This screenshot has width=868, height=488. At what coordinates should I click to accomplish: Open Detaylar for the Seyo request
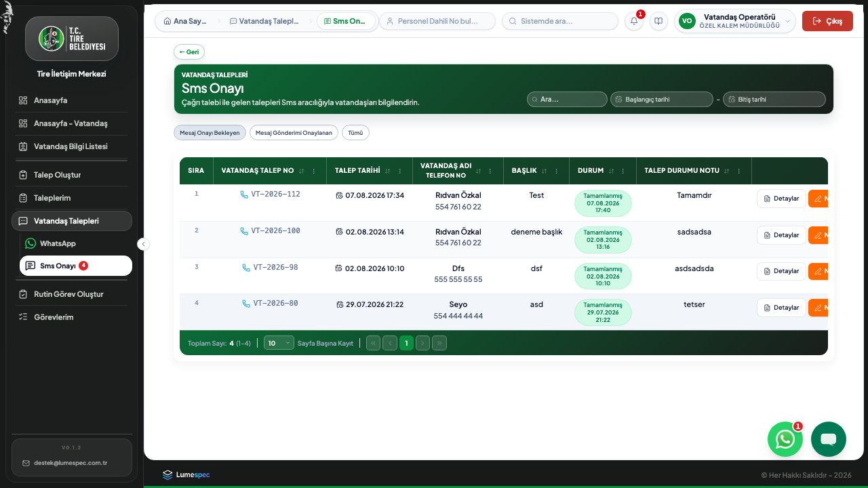781,308
